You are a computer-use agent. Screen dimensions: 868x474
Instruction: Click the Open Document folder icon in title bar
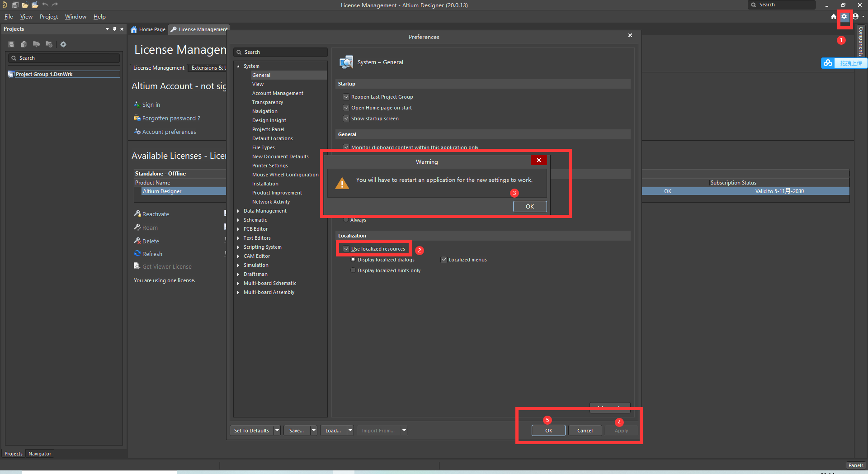25,5
